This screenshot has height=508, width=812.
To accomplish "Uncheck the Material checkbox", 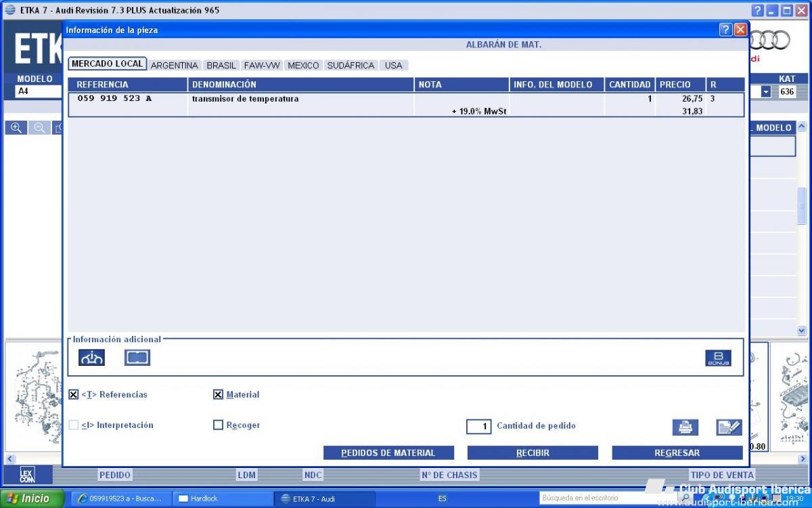I will point(218,395).
